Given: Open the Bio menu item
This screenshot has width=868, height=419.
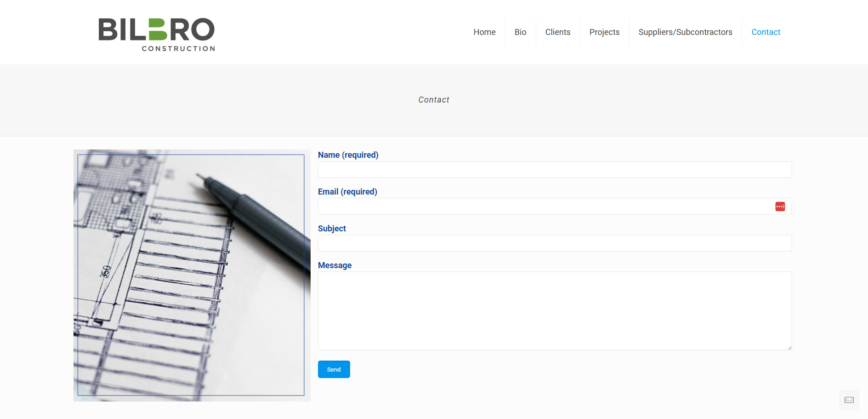Looking at the screenshot, I should coord(520,32).
